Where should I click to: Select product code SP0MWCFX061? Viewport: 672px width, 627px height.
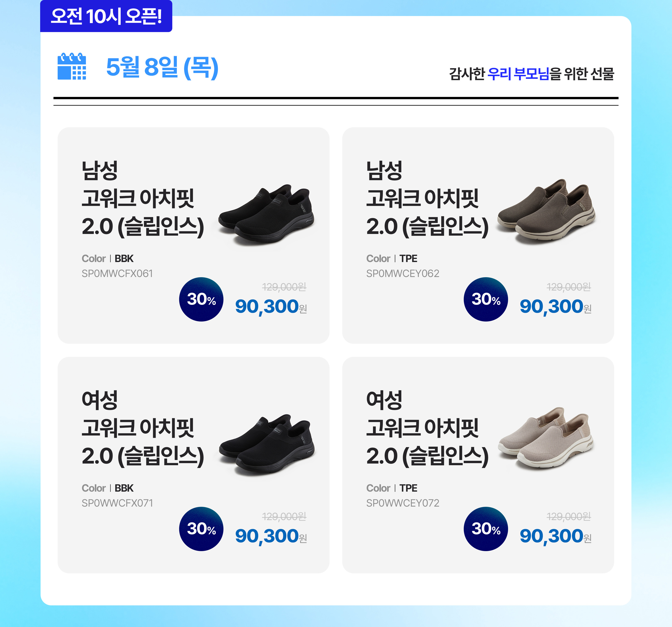point(117,273)
